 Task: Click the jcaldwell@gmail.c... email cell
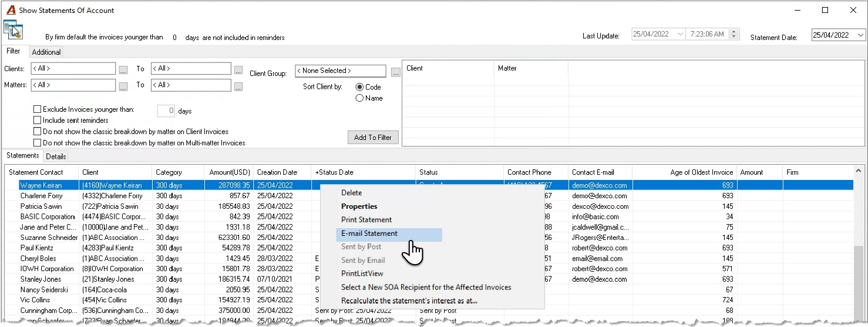[600, 227]
